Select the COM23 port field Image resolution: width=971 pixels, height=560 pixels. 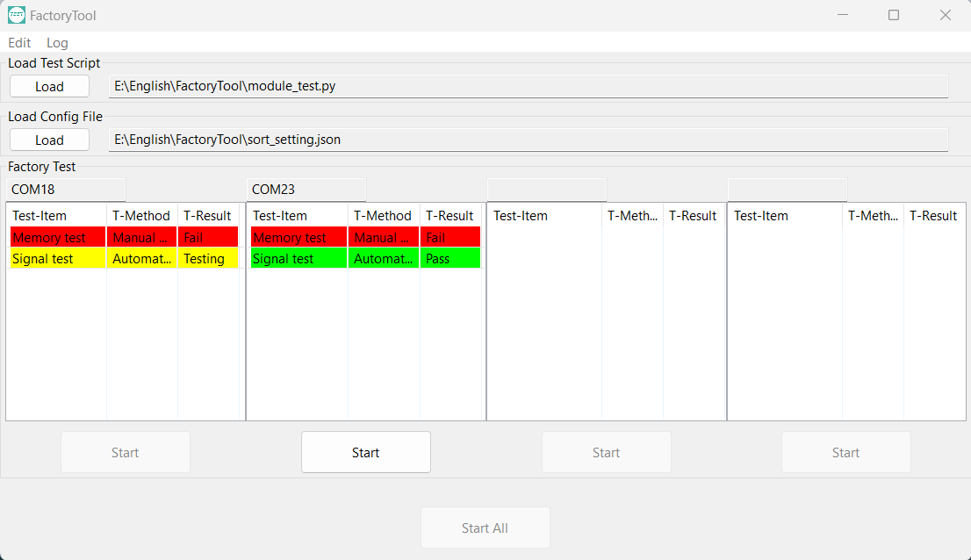[306, 190]
